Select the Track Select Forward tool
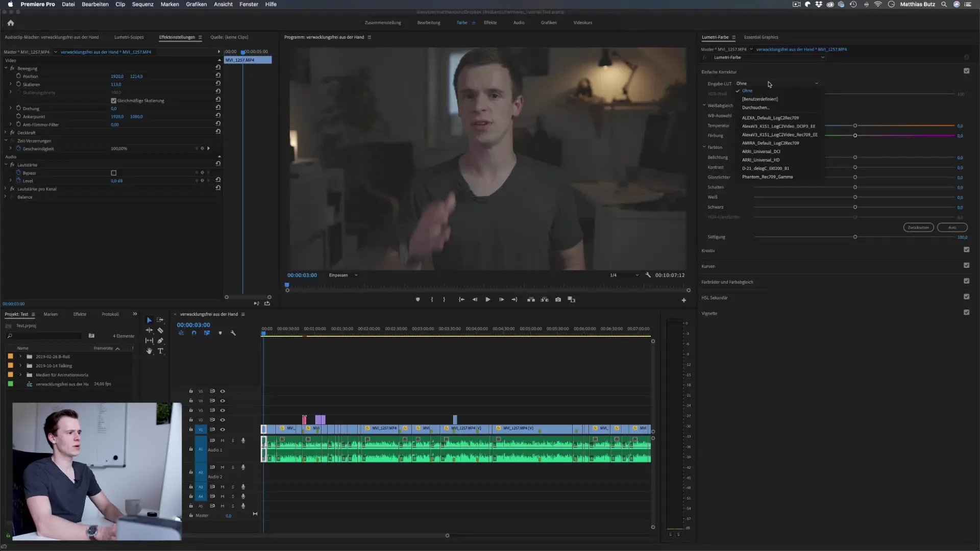980x551 pixels. (160, 320)
